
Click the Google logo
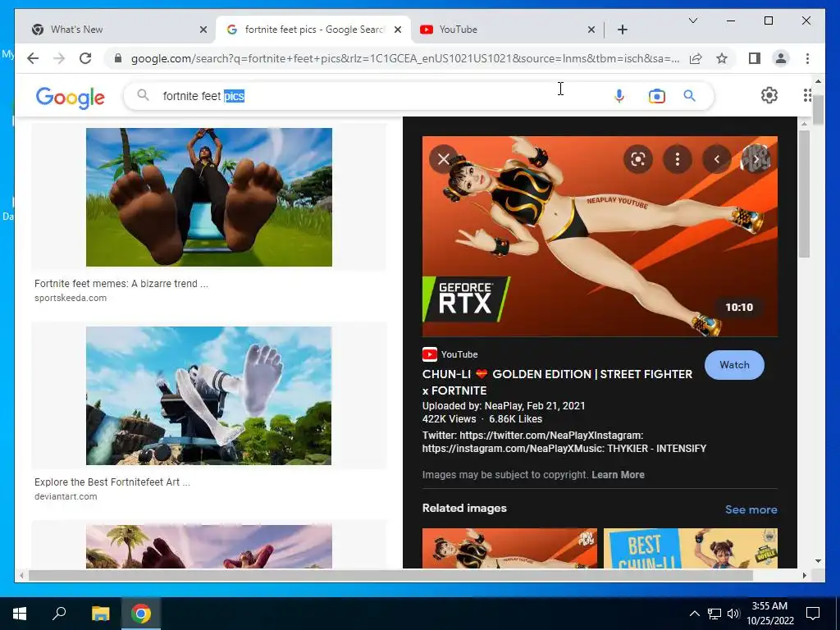[x=71, y=98]
